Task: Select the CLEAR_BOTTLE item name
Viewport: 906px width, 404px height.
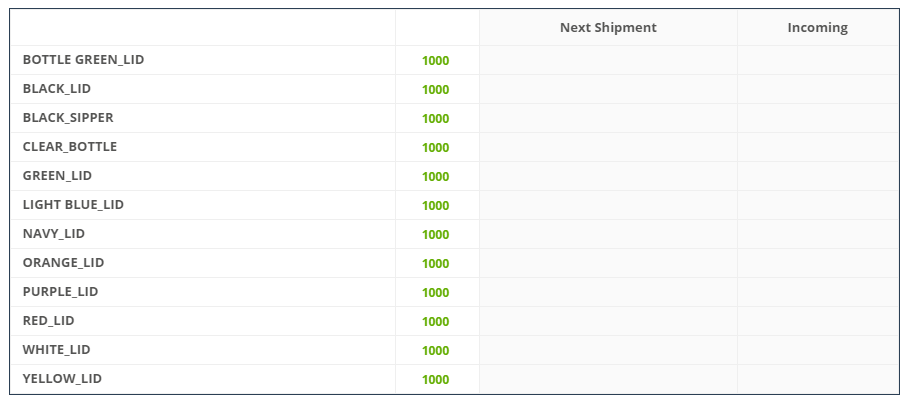Action: [x=70, y=146]
